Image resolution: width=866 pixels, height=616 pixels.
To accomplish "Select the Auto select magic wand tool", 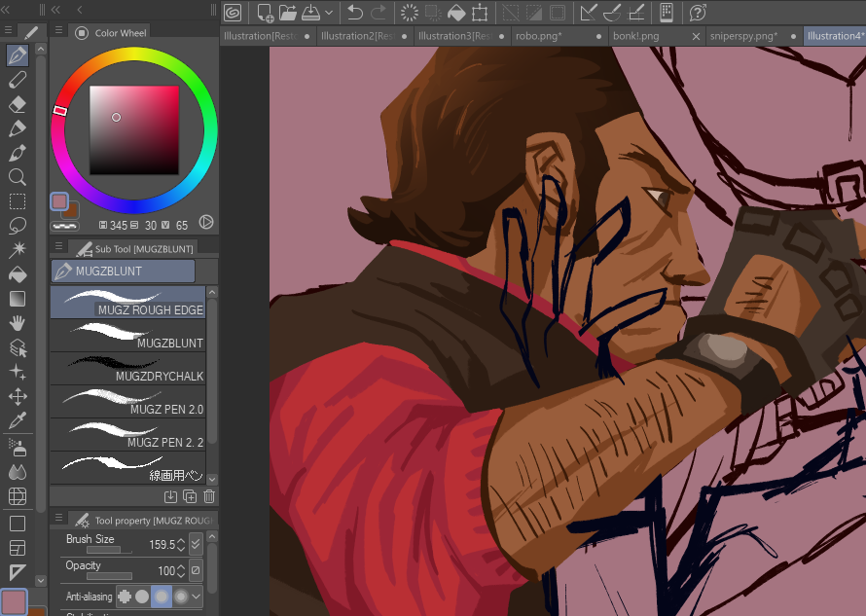I will click(x=18, y=250).
